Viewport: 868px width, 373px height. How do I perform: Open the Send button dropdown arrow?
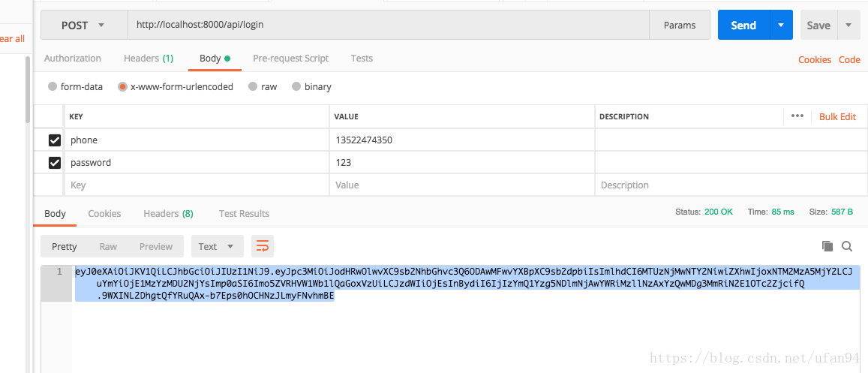pos(781,25)
